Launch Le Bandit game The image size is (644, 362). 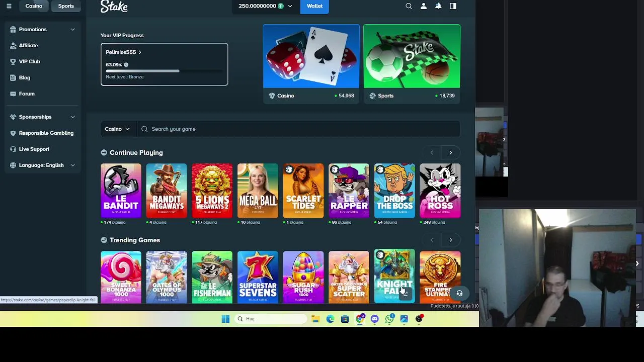pyautogui.click(x=121, y=191)
